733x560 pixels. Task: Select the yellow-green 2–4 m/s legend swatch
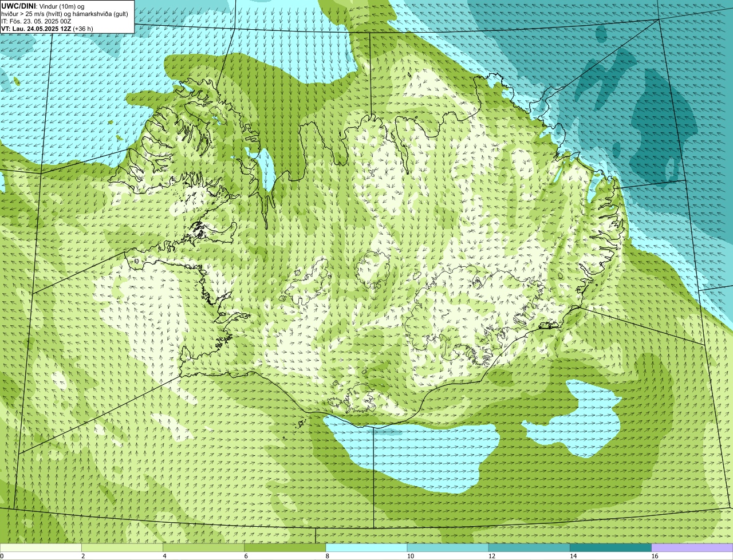pyautogui.click(x=122, y=548)
